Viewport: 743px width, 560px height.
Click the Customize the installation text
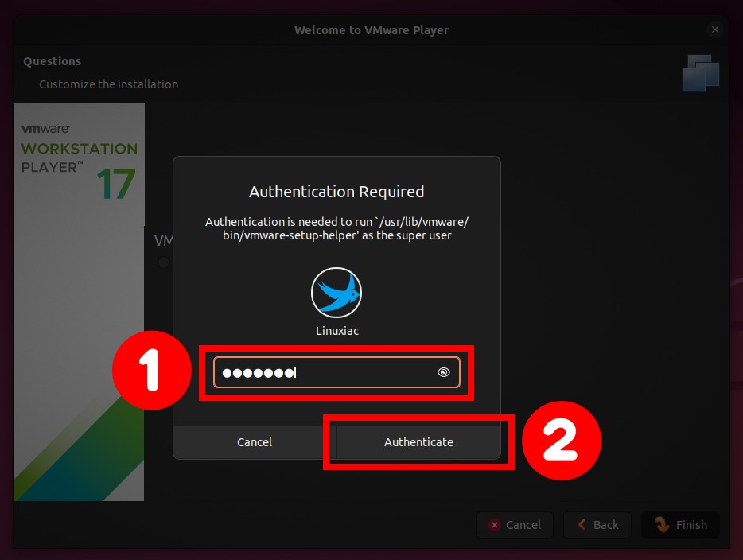[108, 84]
